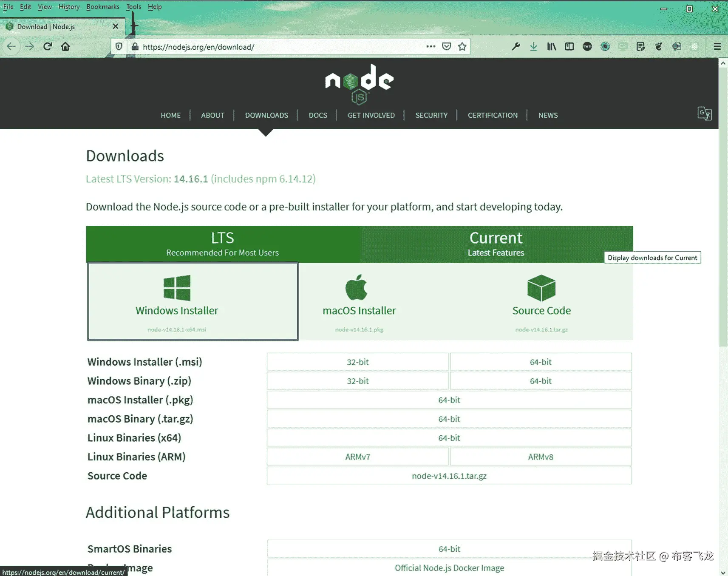Click the black round extension icon

point(587,46)
